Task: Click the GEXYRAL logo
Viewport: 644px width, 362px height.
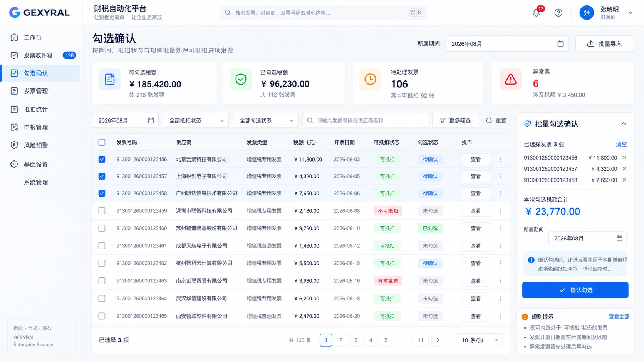Action: click(x=39, y=12)
